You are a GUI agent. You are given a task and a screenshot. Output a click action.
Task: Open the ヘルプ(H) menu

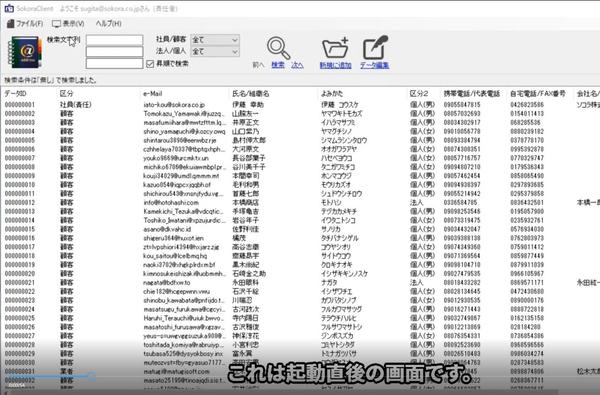pos(108,23)
